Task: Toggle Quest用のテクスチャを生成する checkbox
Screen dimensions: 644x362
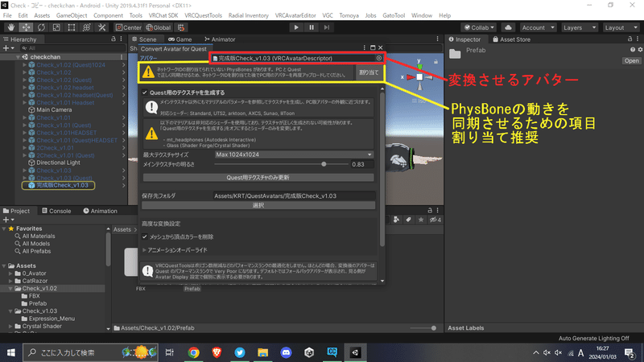Action: click(145, 93)
